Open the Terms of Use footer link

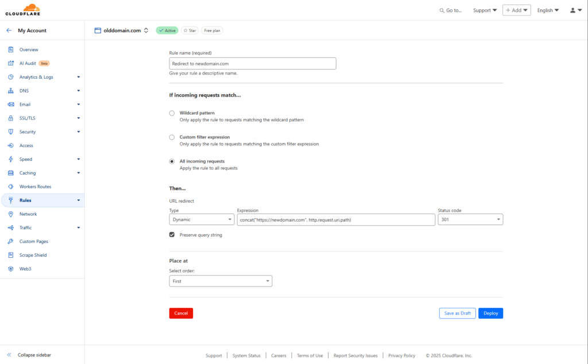click(x=310, y=355)
